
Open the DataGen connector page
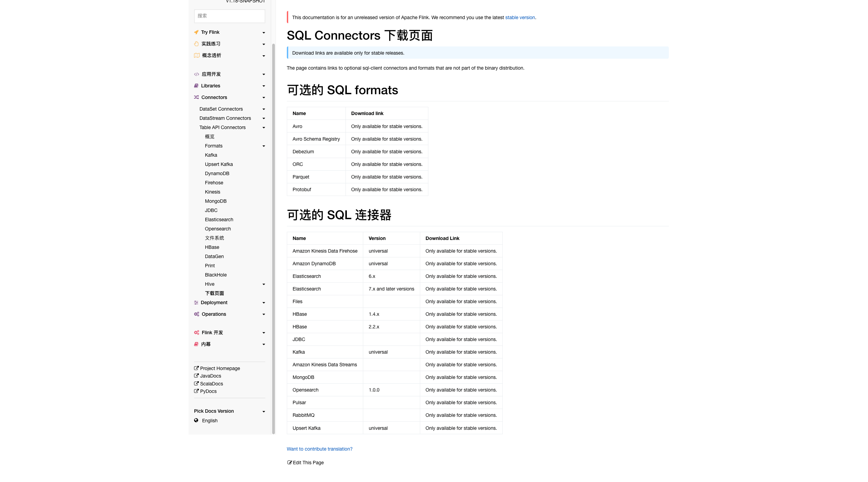point(215,256)
